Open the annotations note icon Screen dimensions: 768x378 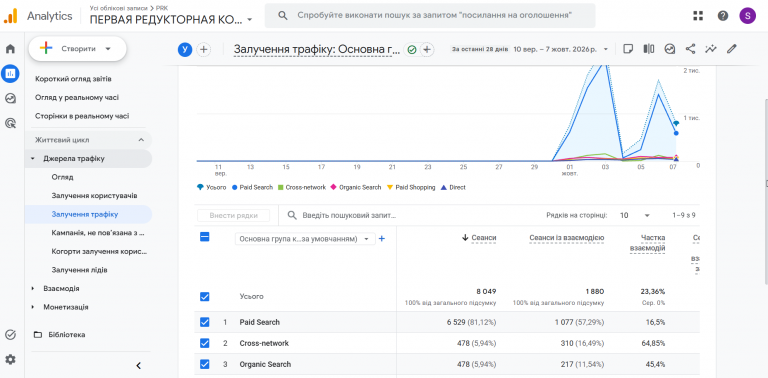pos(628,49)
